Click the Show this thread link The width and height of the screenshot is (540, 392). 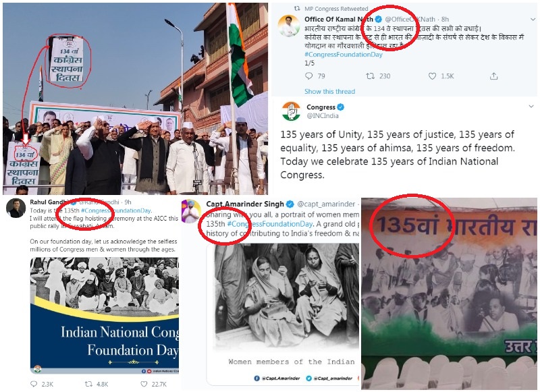[x=329, y=91]
